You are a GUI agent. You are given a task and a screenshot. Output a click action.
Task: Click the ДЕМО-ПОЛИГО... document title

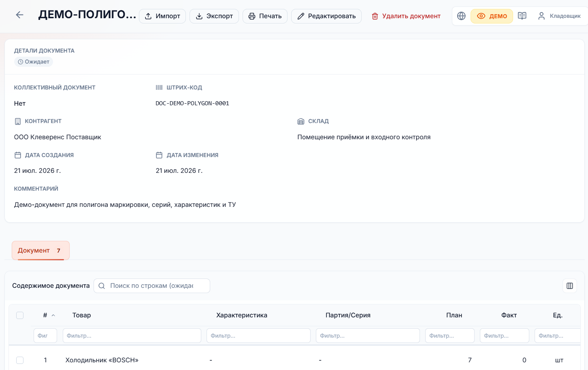tap(87, 15)
